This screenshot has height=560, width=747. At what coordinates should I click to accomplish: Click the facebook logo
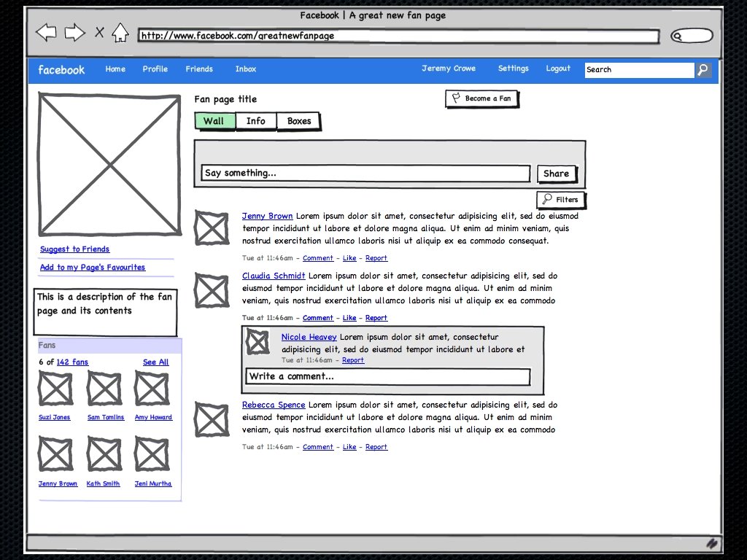61,70
